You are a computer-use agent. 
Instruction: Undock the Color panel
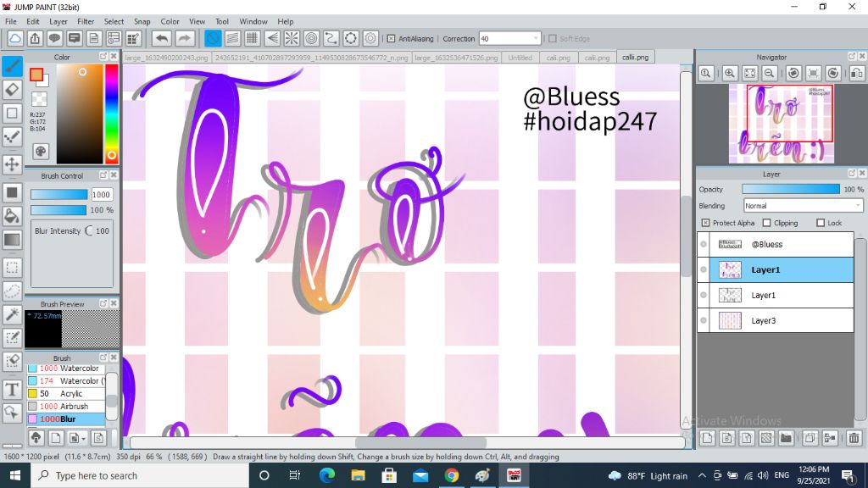pyautogui.click(x=103, y=57)
